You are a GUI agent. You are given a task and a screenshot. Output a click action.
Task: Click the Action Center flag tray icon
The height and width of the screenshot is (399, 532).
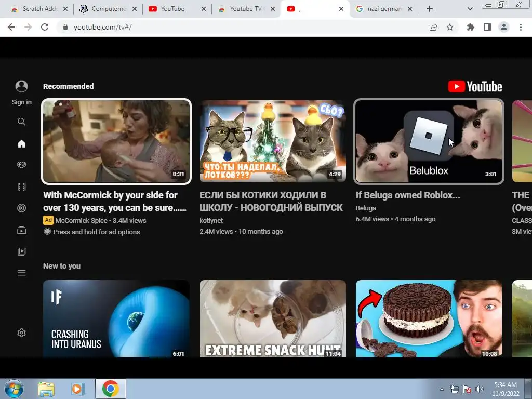coord(467,389)
